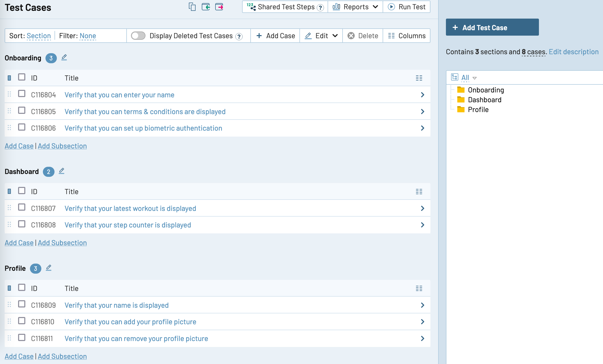This screenshot has height=364, width=603.
Task: Click the copy test cases icon
Action: [x=192, y=7]
